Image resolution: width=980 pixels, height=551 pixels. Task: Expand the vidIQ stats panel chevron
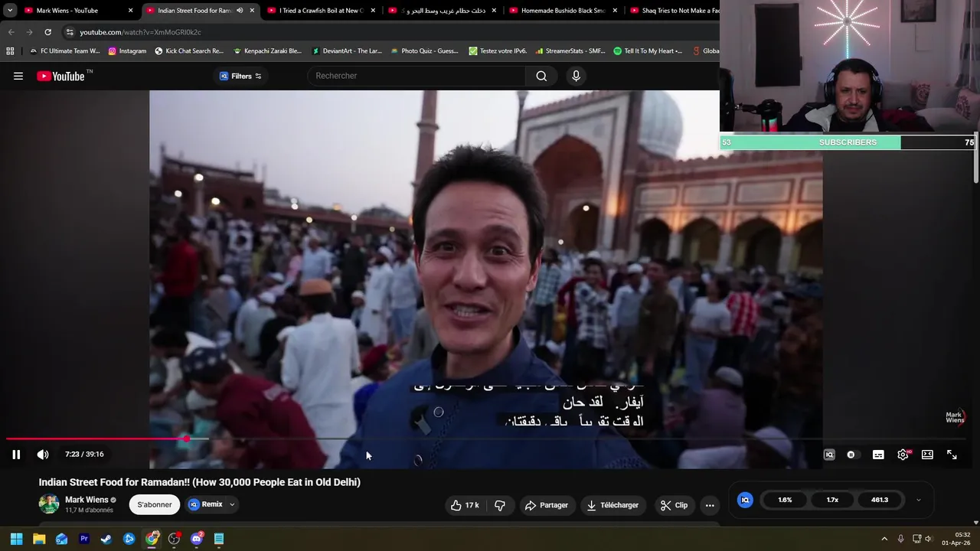point(918,500)
